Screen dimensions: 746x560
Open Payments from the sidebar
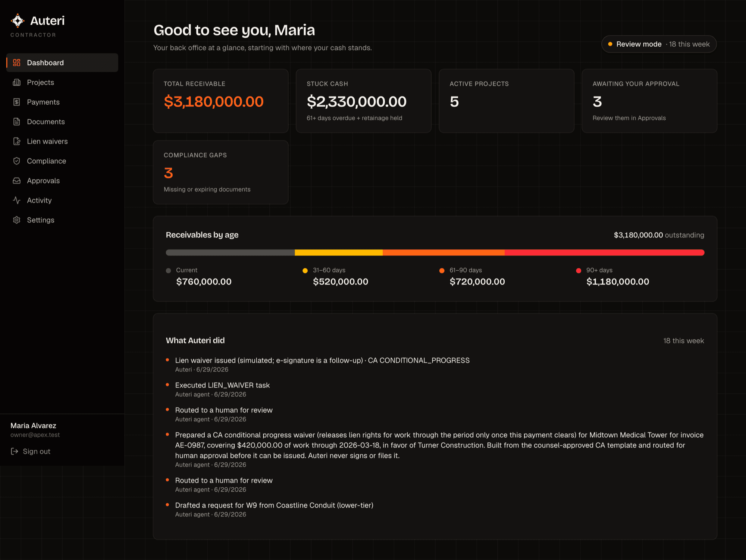point(62,102)
